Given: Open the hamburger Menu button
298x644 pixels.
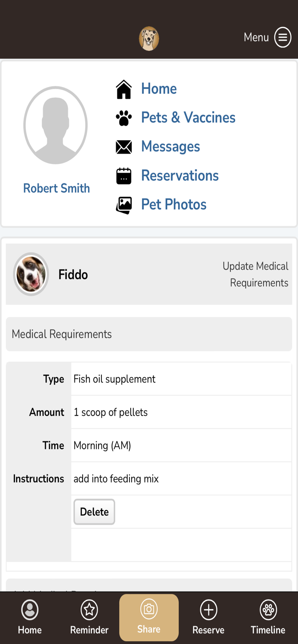Looking at the screenshot, I should tap(283, 37).
